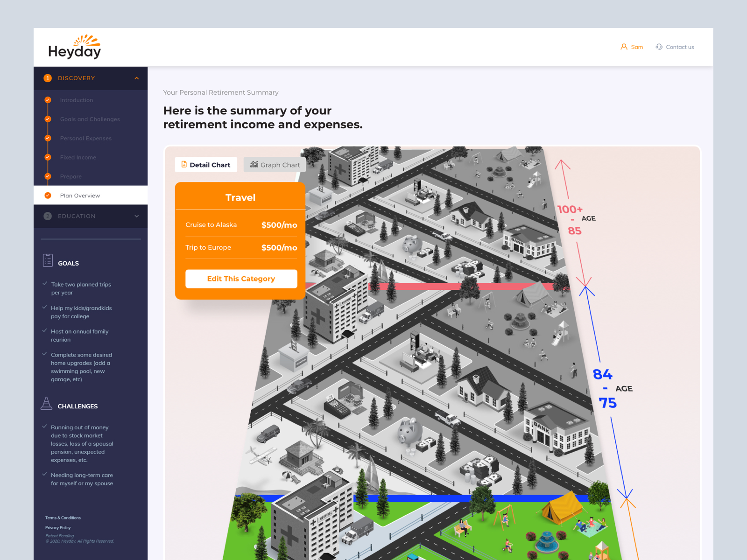Image resolution: width=747 pixels, height=560 pixels.
Task: Open Sam's profile icon
Action: pos(624,47)
